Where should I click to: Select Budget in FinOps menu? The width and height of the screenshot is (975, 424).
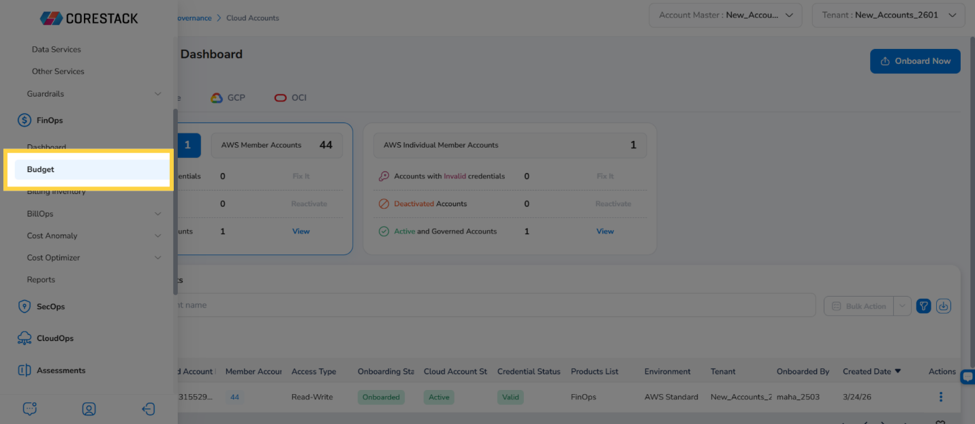92,169
